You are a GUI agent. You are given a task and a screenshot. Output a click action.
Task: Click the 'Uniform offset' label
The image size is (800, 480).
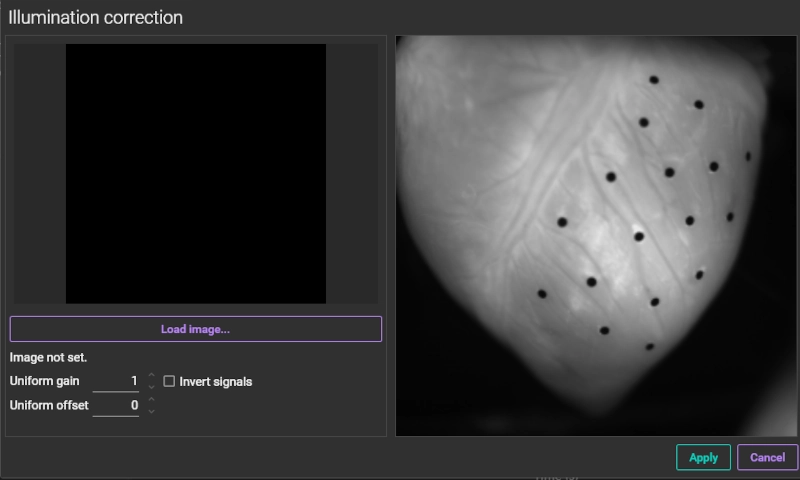(49, 405)
